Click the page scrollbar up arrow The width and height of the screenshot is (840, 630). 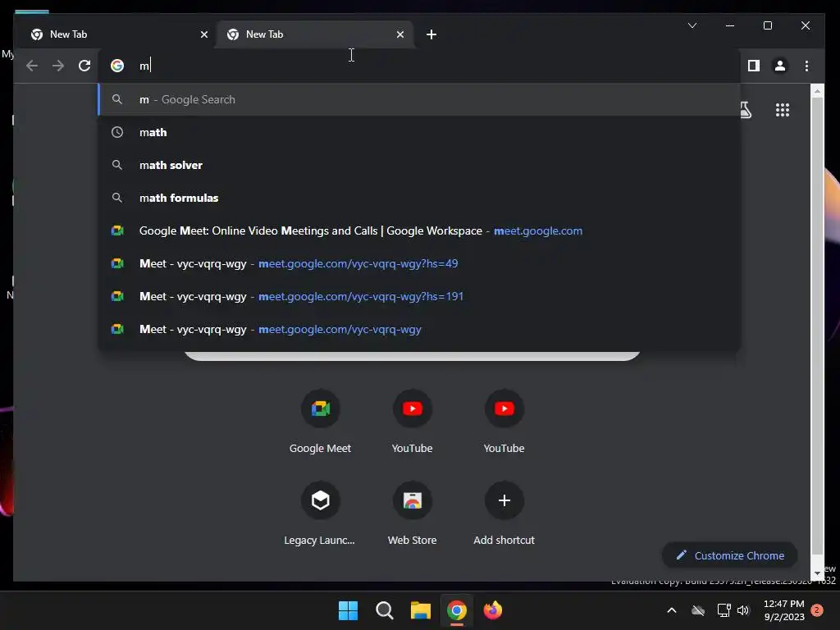817,91
